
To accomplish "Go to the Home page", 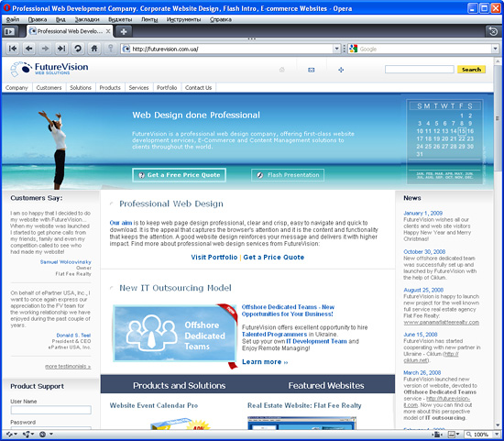I will 93,49.
